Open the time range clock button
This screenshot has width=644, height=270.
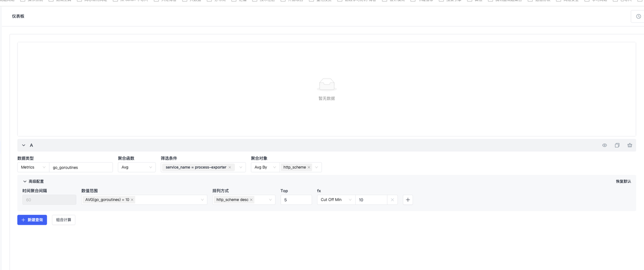point(638,16)
